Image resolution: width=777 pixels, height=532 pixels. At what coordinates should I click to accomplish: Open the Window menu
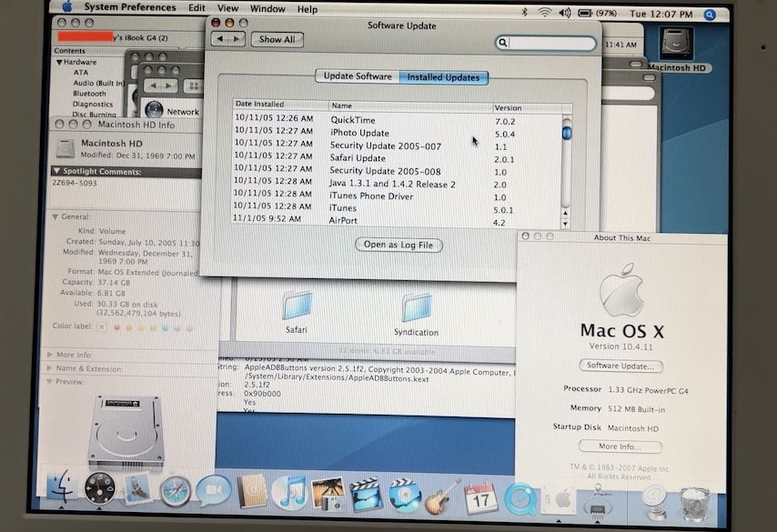(x=267, y=9)
